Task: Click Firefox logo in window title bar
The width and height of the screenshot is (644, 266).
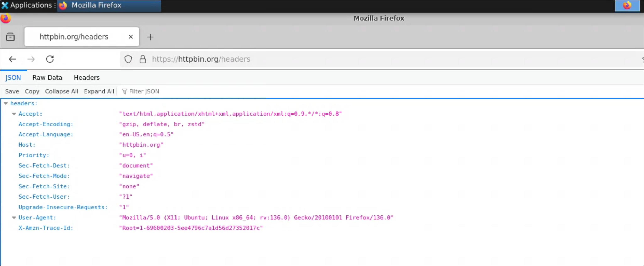Action: 5,18
